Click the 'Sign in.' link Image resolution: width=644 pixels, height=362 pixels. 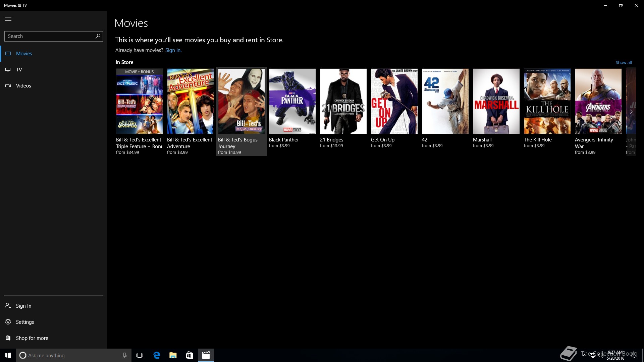(x=173, y=50)
